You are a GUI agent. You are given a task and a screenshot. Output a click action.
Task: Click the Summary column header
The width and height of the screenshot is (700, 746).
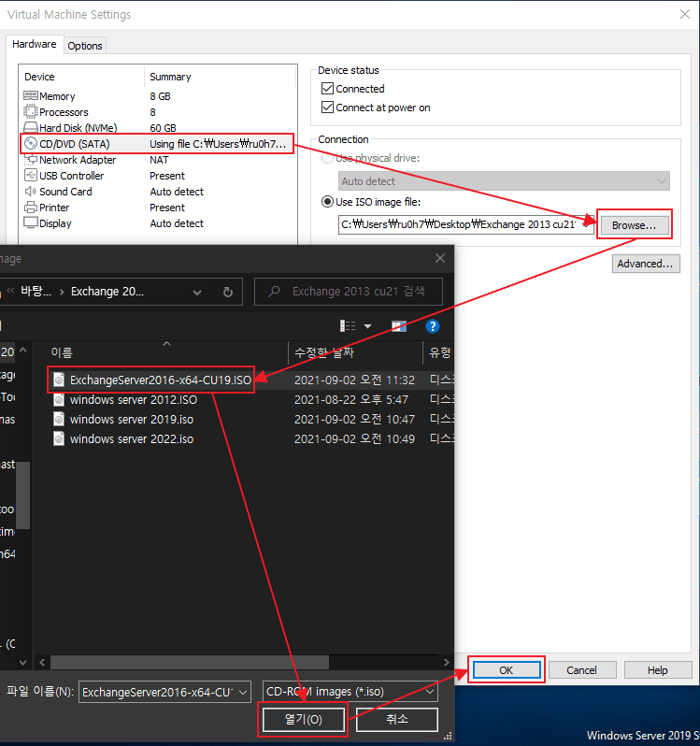coord(170,77)
